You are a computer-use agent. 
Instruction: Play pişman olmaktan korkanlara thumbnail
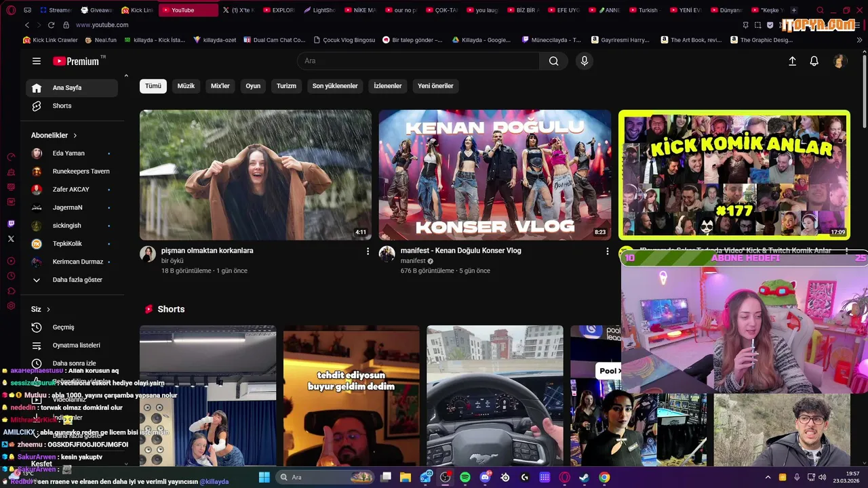tap(256, 175)
